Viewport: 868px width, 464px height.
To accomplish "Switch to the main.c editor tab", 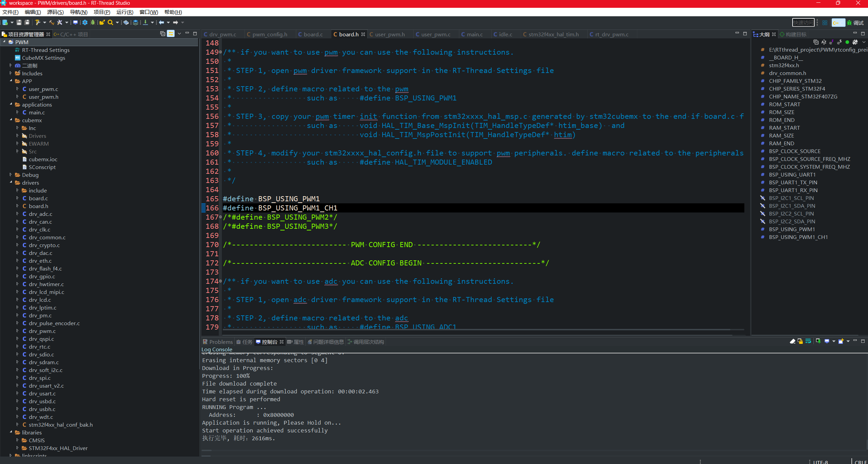I will tap(474, 34).
